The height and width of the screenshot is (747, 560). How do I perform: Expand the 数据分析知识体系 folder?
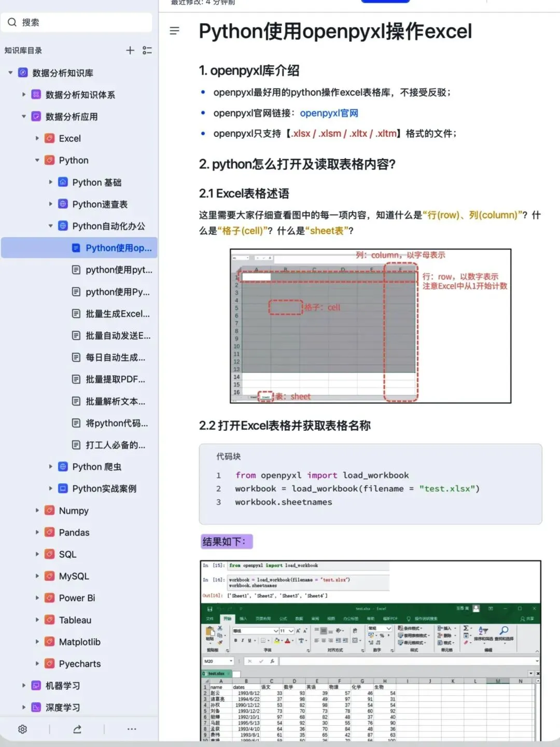click(24, 94)
